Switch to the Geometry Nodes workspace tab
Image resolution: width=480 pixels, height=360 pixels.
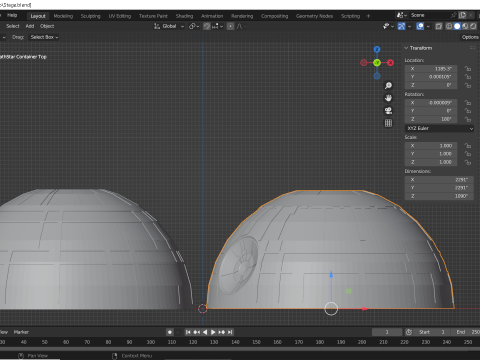coord(314,16)
